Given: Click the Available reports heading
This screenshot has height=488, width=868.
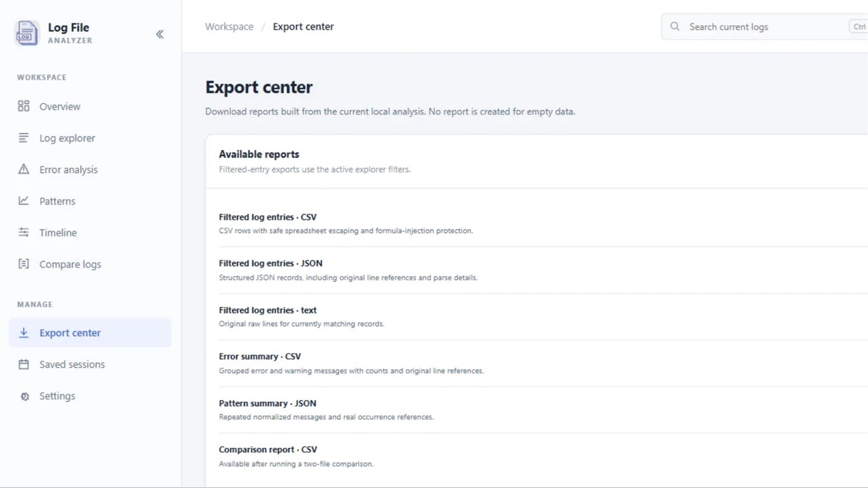Looking at the screenshot, I should (259, 154).
